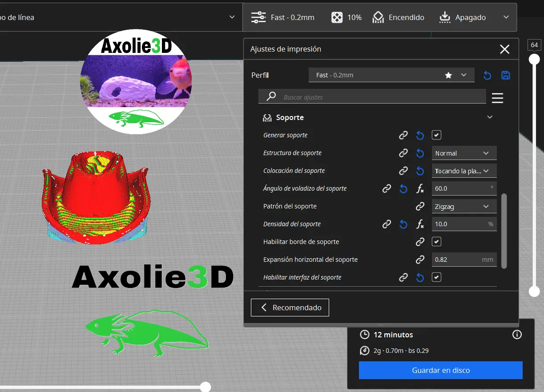Click the fx formula icon for Densidad del soporte
Image resolution: width=544 pixels, height=392 pixels.
click(x=420, y=224)
